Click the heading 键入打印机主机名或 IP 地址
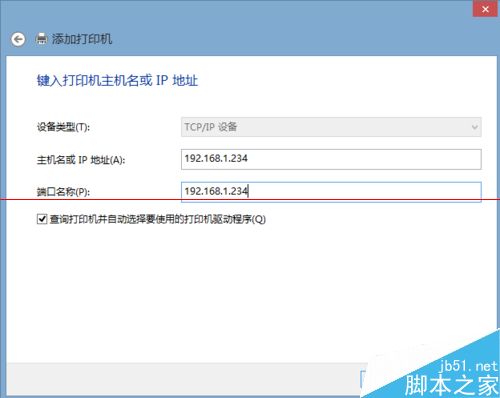This screenshot has height=398, width=500. 117,81
